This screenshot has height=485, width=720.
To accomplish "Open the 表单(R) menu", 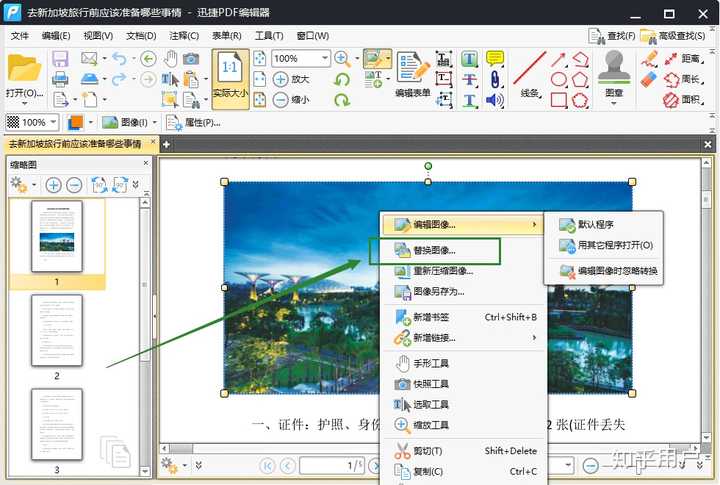I will 227,36.
